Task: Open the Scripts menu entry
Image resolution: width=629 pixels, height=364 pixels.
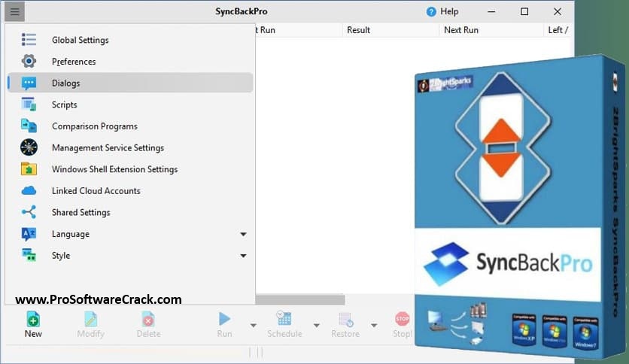Action: pos(130,105)
